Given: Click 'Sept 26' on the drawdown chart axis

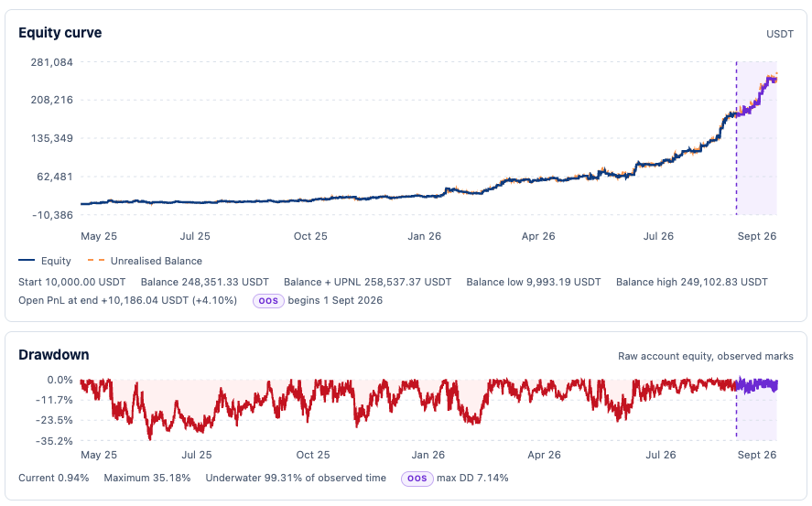Looking at the screenshot, I should tap(757, 455).
